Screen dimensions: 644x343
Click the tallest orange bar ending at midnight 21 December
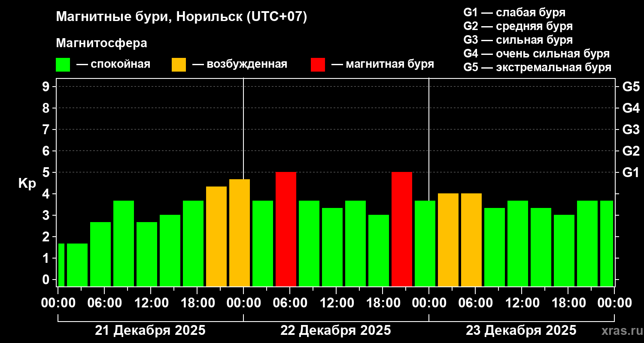(x=240, y=232)
